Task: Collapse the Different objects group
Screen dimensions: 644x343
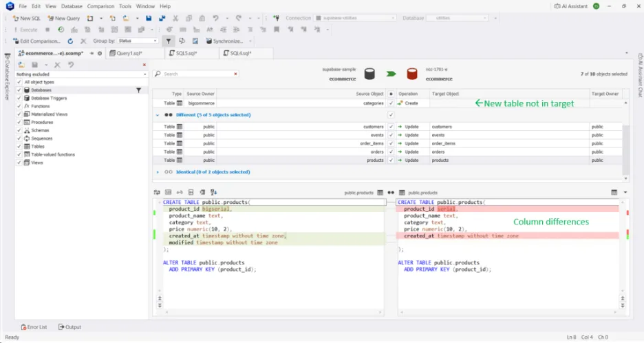Action: pyautogui.click(x=158, y=115)
